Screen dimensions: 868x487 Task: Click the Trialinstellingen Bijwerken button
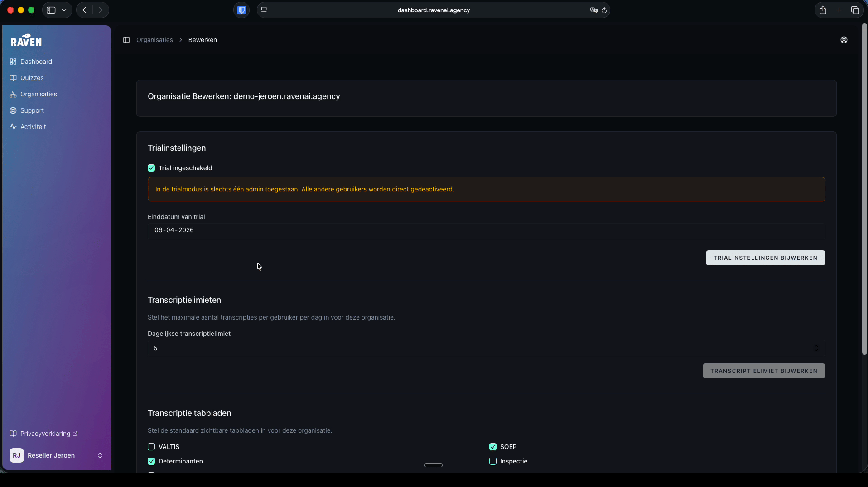(x=765, y=258)
